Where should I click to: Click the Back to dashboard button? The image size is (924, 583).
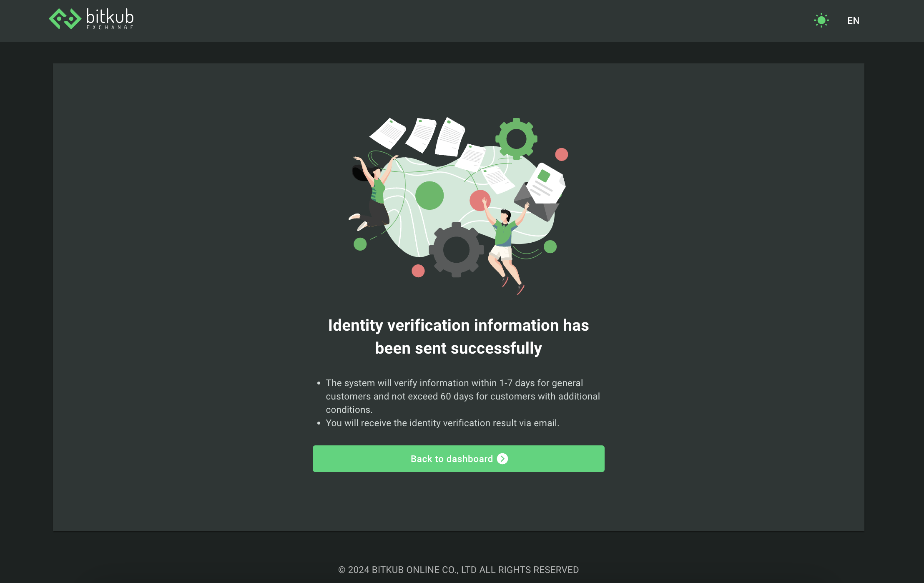pos(459,459)
